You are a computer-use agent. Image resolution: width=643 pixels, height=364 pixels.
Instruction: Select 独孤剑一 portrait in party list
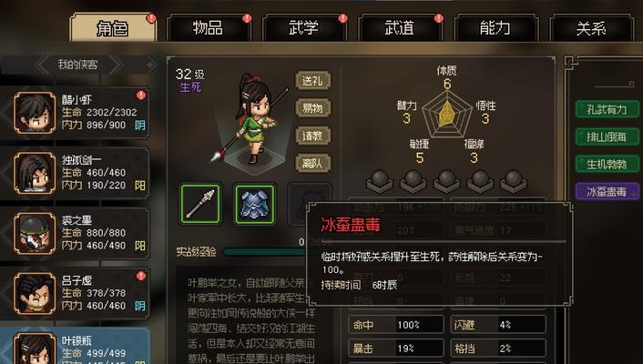[x=35, y=173]
